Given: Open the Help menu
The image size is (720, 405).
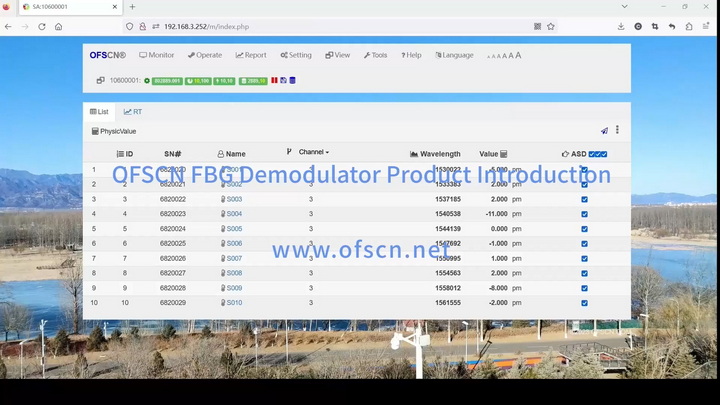Looking at the screenshot, I should (411, 55).
